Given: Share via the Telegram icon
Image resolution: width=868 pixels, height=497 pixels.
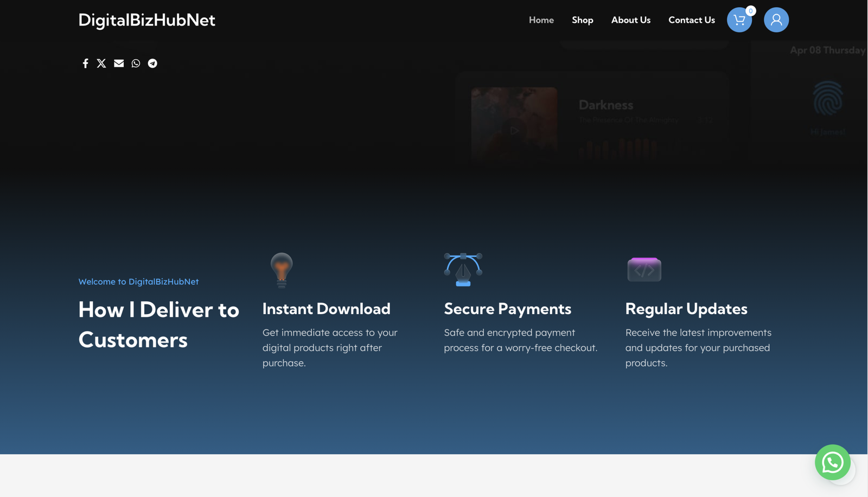Looking at the screenshot, I should click(152, 63).
